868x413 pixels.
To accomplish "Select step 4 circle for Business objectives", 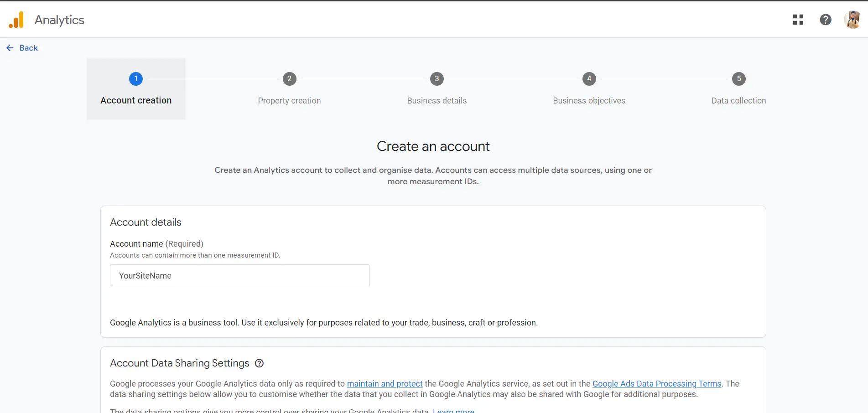I will tap(589, 79).
